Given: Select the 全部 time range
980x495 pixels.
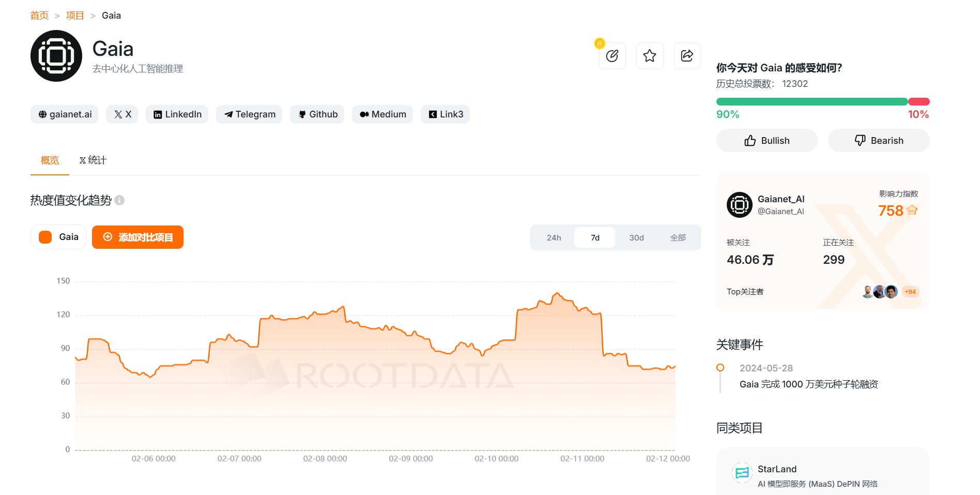Looking at the screenshot, I should tap(678, 237).
